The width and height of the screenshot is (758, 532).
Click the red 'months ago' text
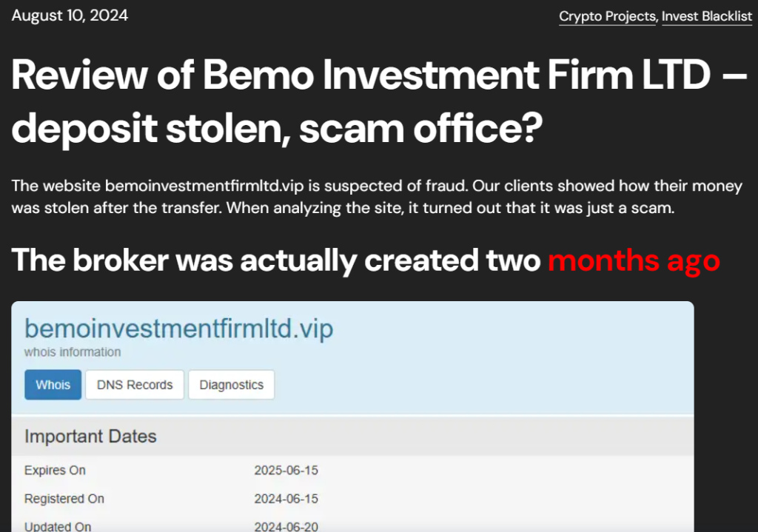(x=634, y=261)
